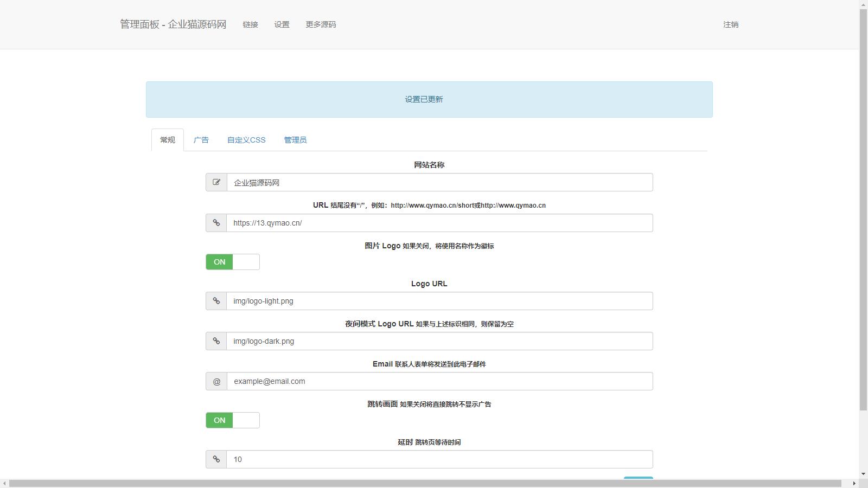This screenshot has width=868, height=488.
Task: Click the 管理面板 brand title
Action: click(x=173, y=24)
